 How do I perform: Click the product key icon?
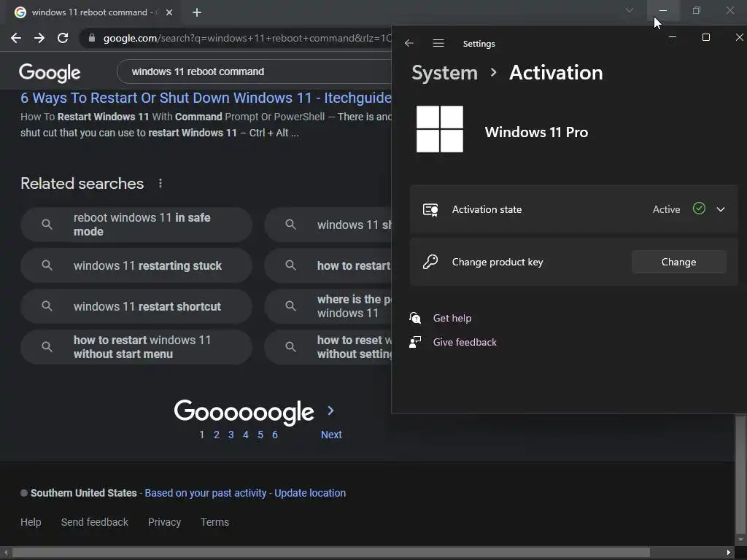tap(430, 262)
